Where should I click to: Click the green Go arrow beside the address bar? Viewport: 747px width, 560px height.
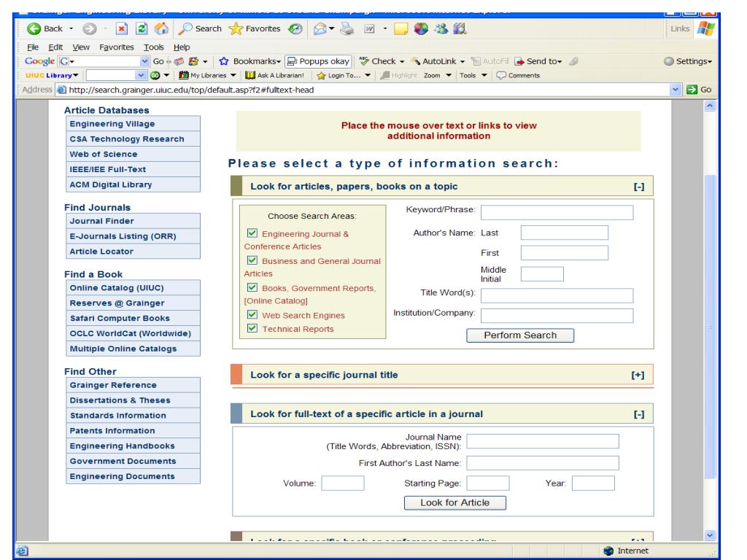(692, 90)
